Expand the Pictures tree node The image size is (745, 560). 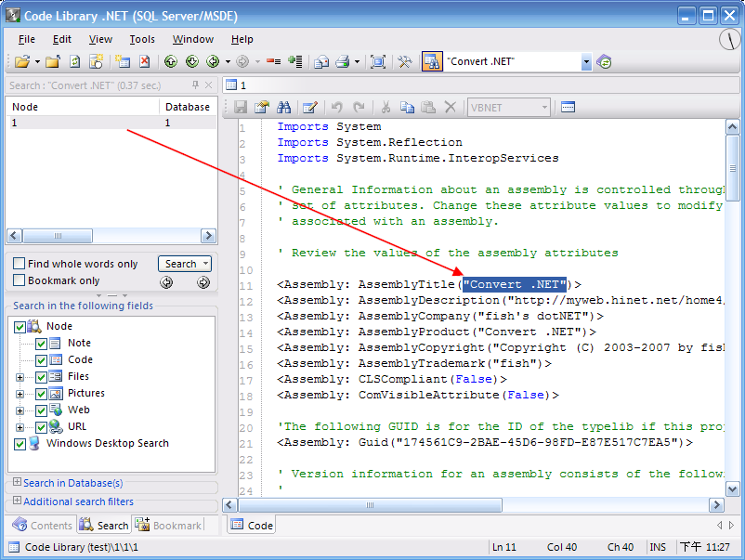point(20,395)
